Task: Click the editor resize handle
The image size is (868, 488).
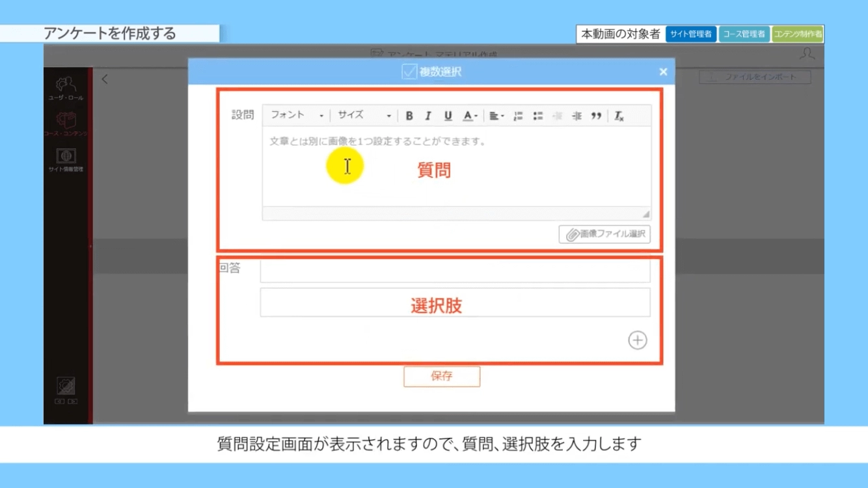Action: pyautogui.click(x=645, y=214)
